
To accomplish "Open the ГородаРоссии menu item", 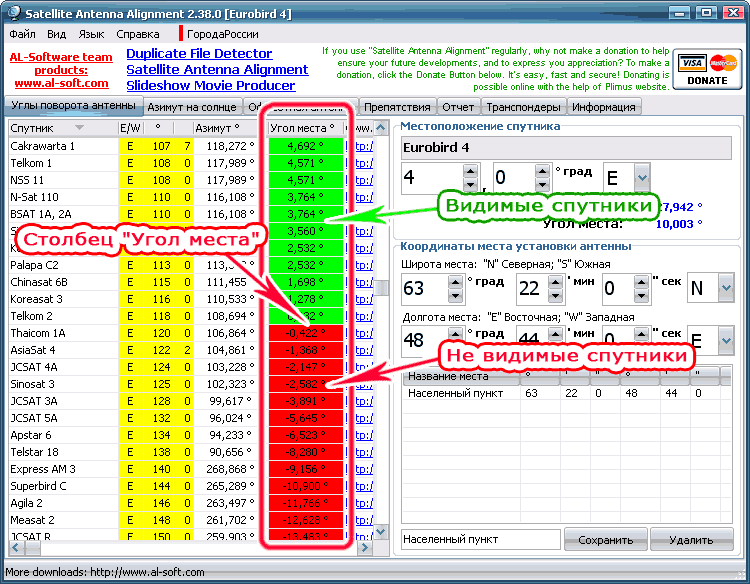I will (x=222, y=34).
